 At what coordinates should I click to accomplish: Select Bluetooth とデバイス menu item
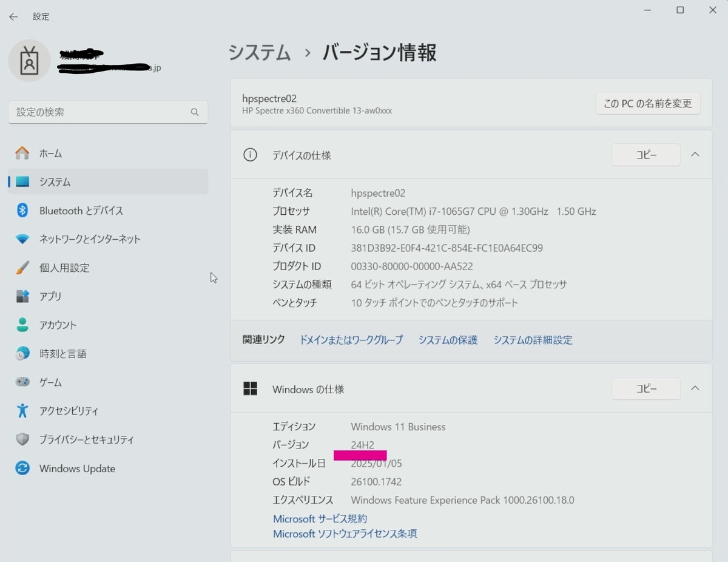(x=108, y=211)
